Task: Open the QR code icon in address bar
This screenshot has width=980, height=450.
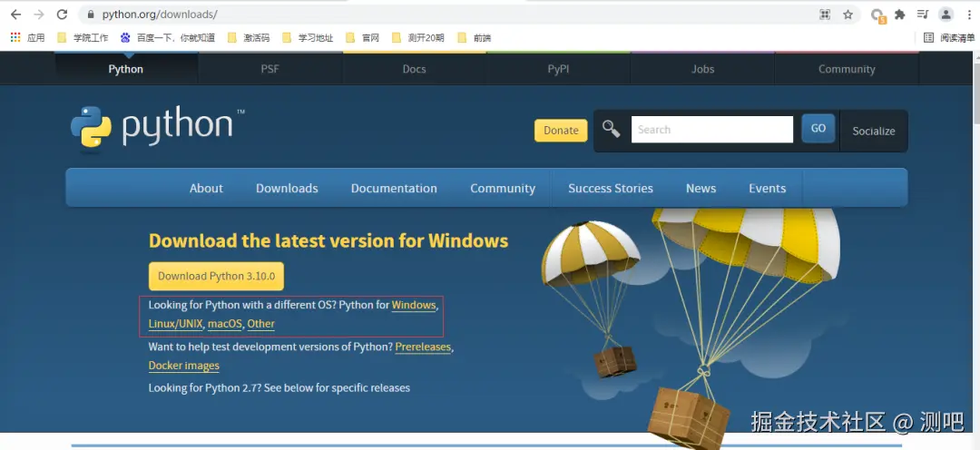Action: point(825,15)
